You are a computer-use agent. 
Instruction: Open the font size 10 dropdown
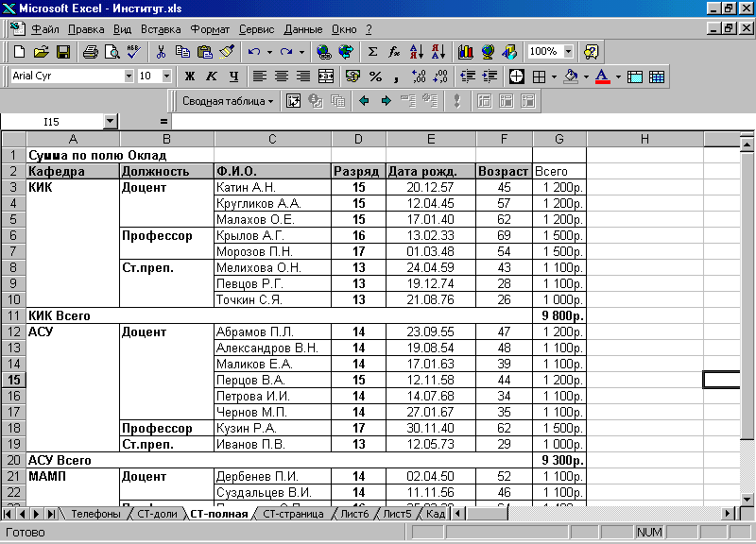pyautogui.click(x=167, y=76)
